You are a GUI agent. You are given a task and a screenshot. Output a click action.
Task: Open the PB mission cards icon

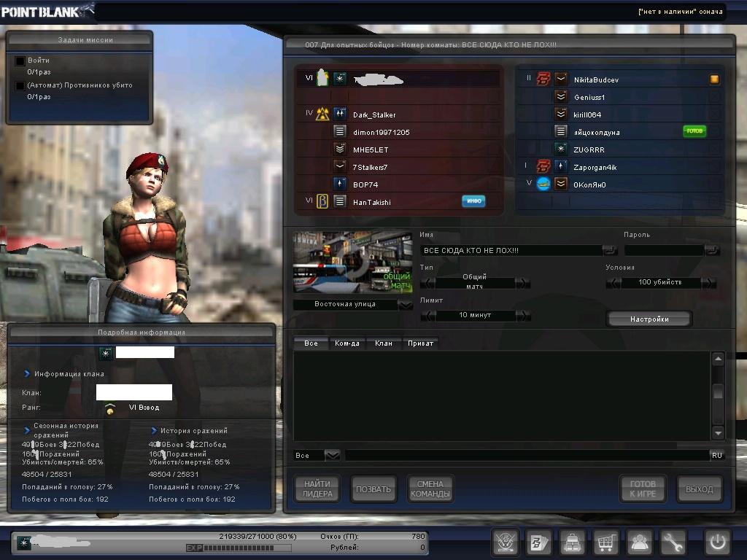tap(538, 542)
